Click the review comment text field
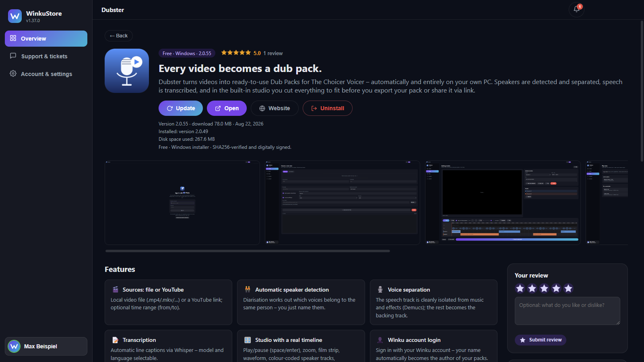 point(568,311)
